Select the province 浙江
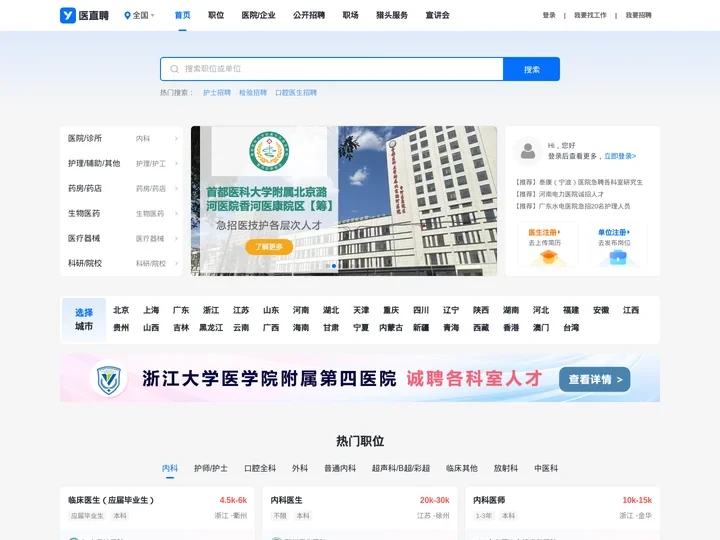 [x=211, y=310]
